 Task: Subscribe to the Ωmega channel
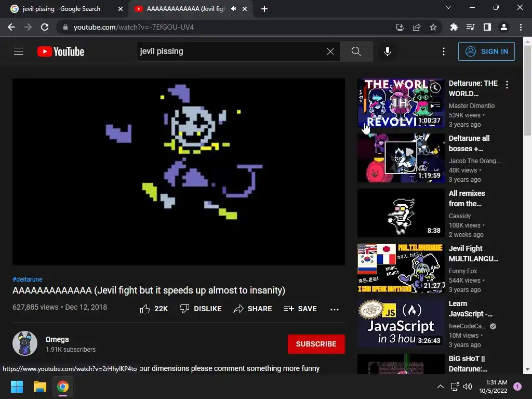pos(316,344)
